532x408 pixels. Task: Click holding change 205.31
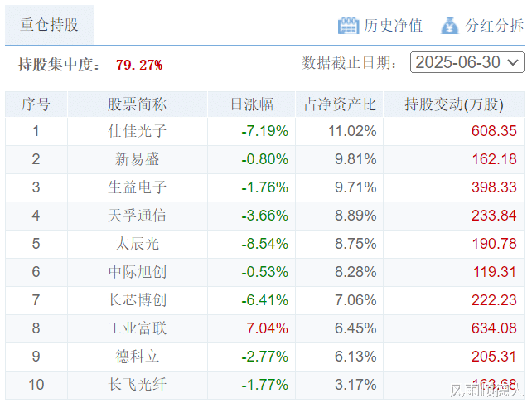tap(494, 357)
